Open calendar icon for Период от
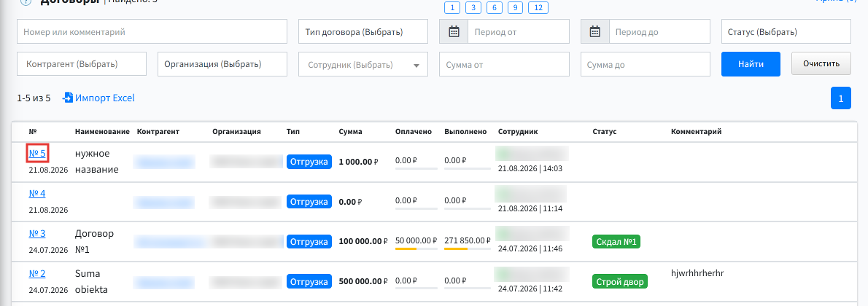 click(x=454, y=31)
